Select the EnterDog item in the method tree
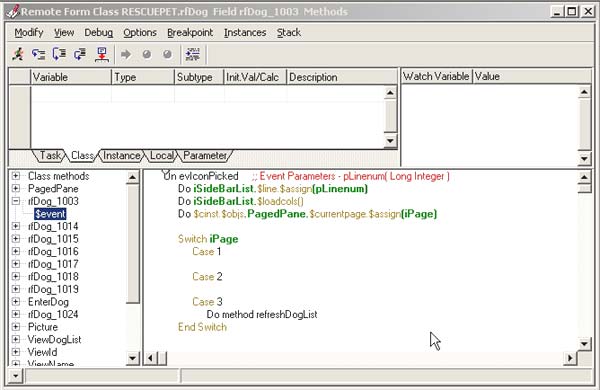The width and height of the screenshot is (600, 390). point(48,302)
